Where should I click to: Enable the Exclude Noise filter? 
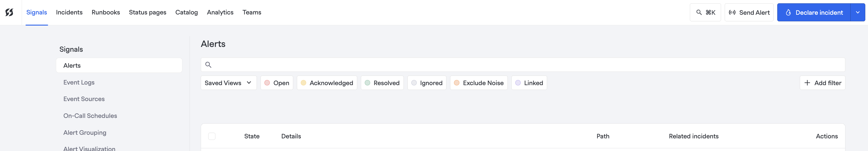[479, 83]
